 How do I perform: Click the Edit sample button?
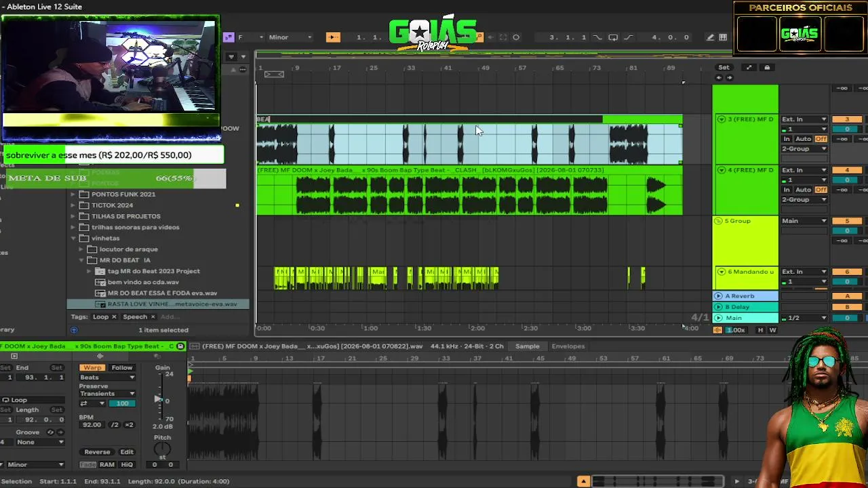(x=127, y=452)
